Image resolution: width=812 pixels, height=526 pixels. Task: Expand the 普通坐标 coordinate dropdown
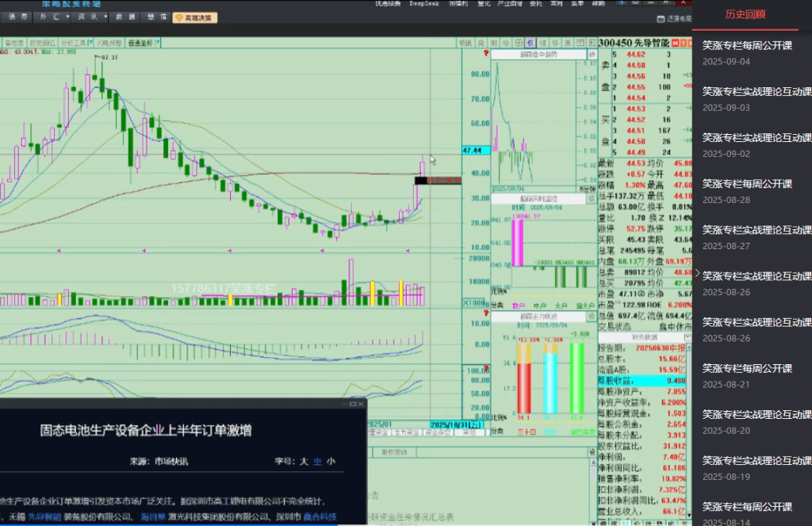click(x=158, y=42)
